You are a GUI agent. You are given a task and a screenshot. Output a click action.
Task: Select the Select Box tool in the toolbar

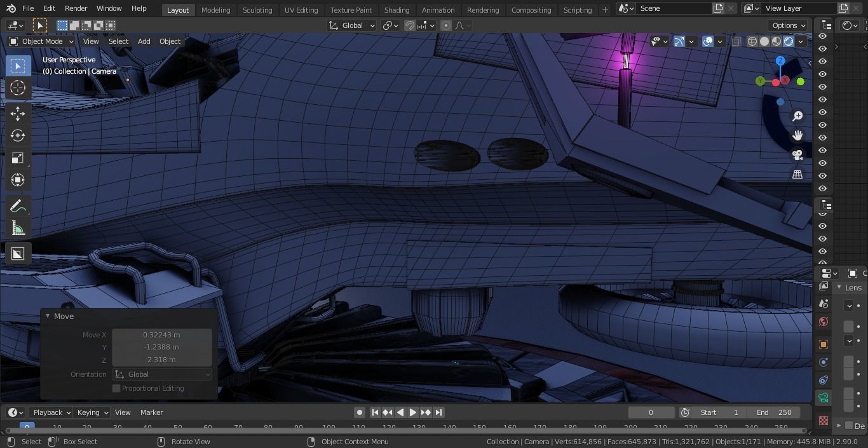pos(18,66)
